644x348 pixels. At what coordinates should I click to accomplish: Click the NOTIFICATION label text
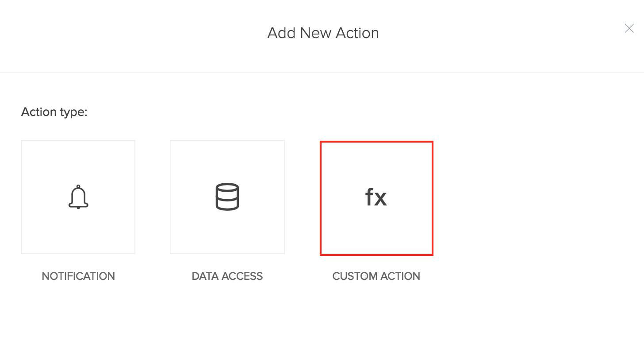point(78,276)
